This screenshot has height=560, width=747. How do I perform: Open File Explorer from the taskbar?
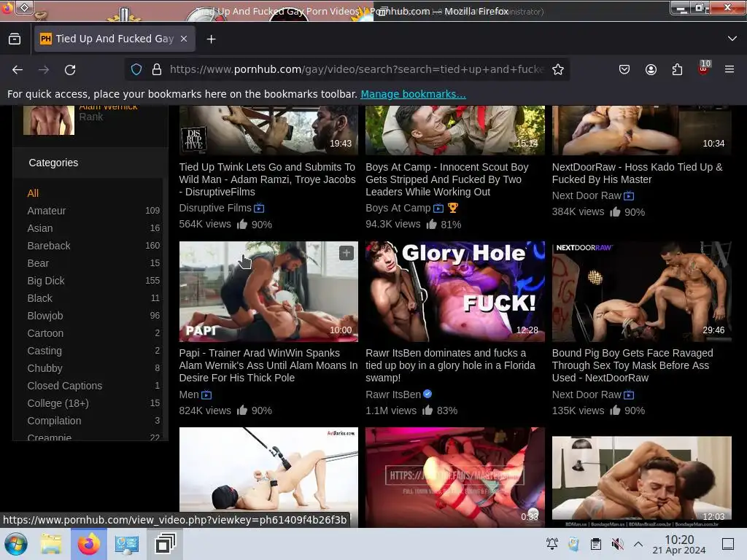click(x=51, y=544)
